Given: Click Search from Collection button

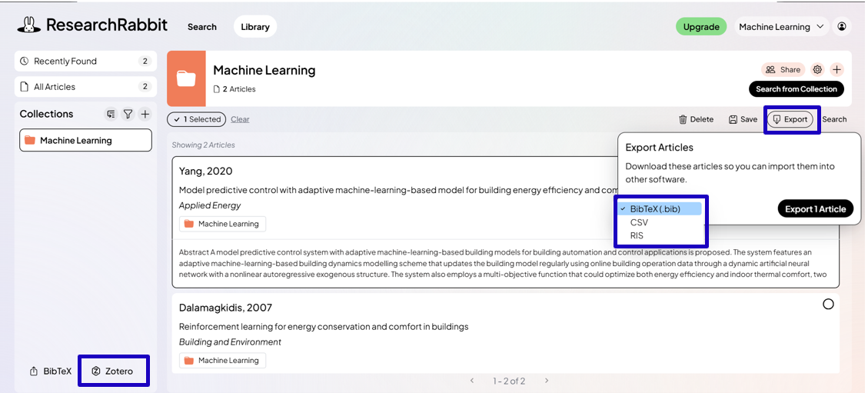Looking at the screenshot, I should pos(796,89).
